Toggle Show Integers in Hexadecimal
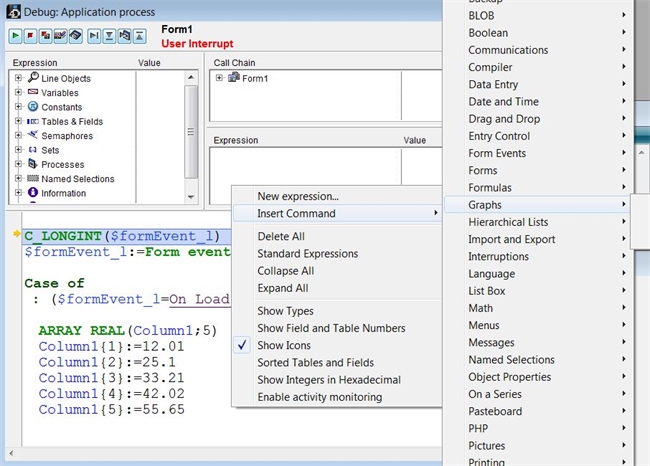 [x=329, y=380]
